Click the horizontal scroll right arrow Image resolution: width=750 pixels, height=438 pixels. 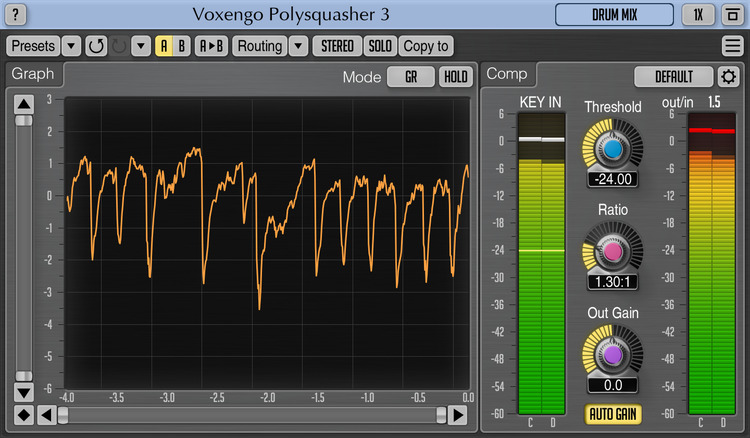[x=458, y=415]
